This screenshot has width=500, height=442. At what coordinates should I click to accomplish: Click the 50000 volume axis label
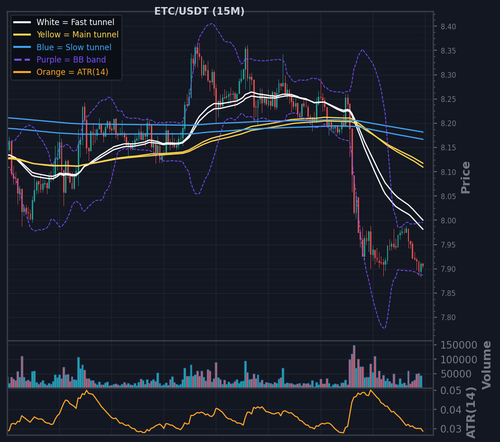pyautogui.click(x=456, y=374)
